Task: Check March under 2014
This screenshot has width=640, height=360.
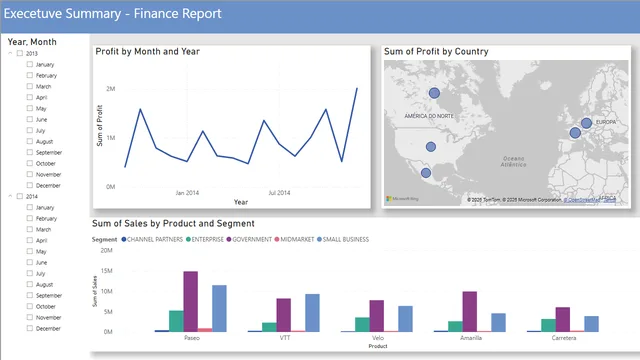Action: [30, 229]
